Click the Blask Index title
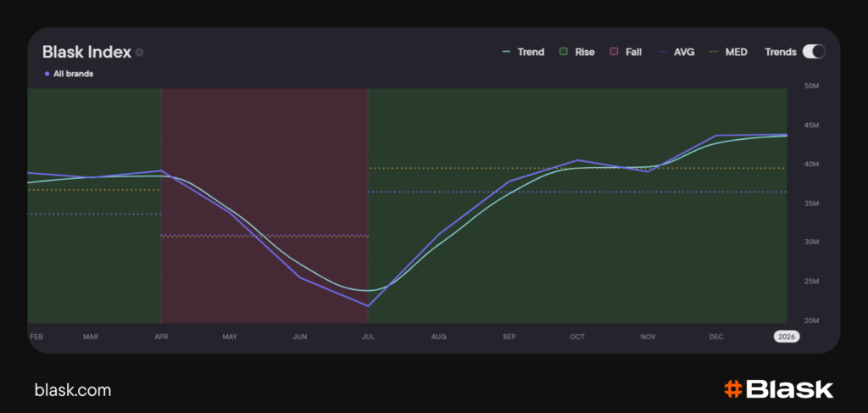The height and width of the screenshot is (413, 868). (86, 52)
